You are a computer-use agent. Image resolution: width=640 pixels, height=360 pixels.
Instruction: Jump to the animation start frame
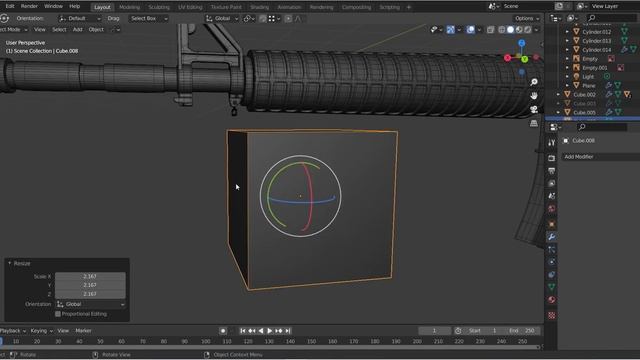[x=242, y=331]
